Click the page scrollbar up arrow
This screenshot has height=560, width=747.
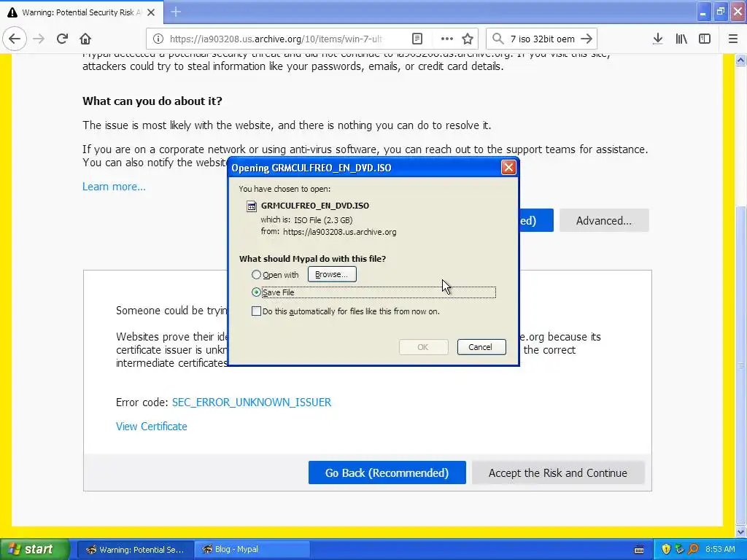tap(740, 60)
